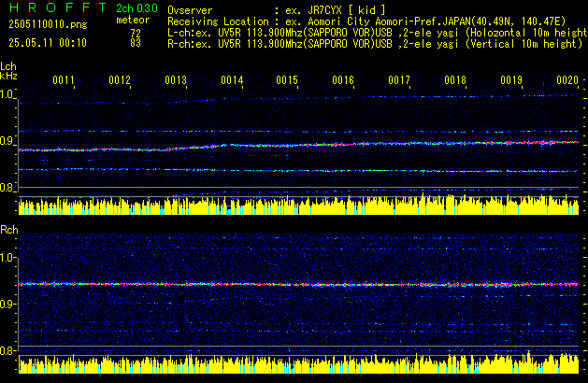Image resolution: width=588 pixels, height=383 pixels.
Task: Click time marker 0020
Action: click(567, 80)
